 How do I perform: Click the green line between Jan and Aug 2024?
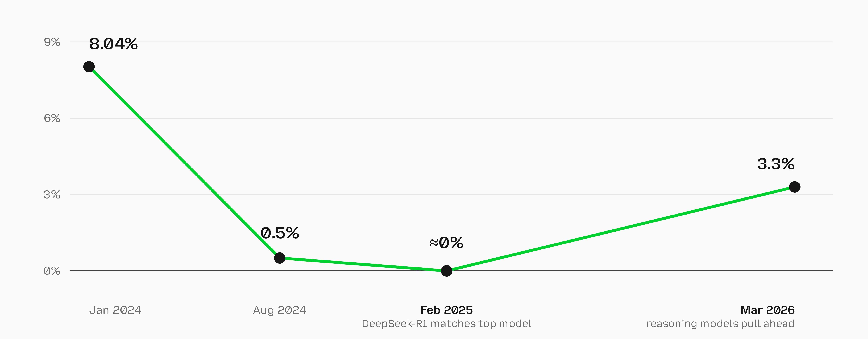[x=184, y=163]
